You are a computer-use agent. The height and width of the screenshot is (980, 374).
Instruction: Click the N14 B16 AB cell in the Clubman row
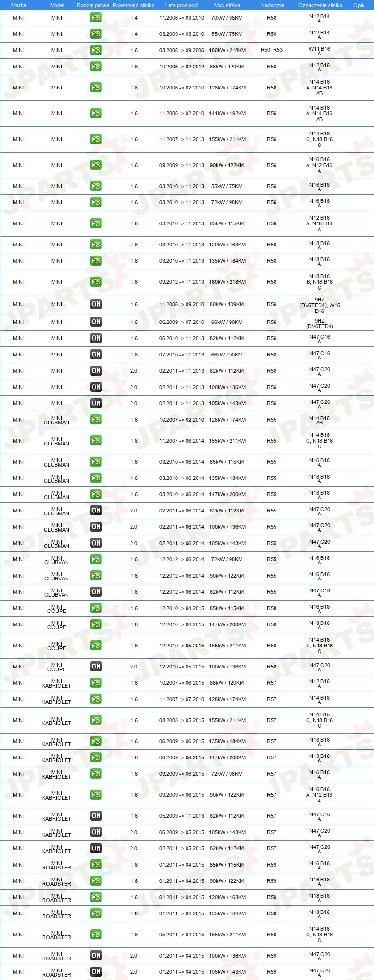click(x=319, y=420)
